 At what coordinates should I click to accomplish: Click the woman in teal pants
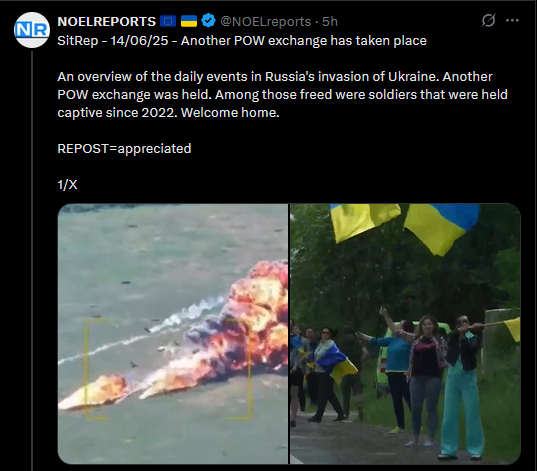[x=462, y=387]
